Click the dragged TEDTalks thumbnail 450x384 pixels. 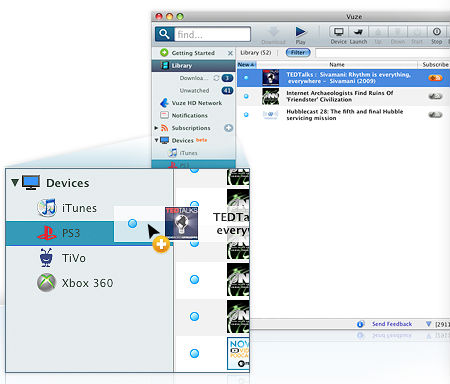(182, 223)
